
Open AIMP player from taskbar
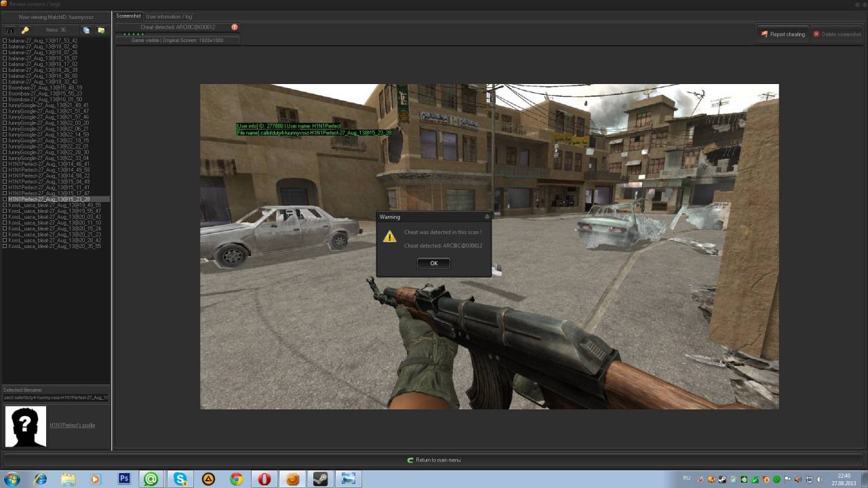coord(208,479)
